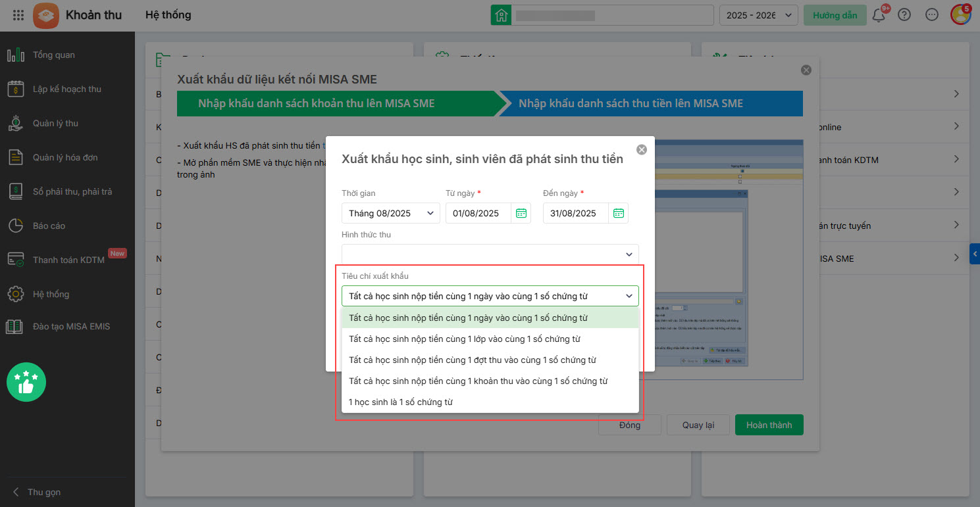980x507 pixels.
Task: Open the notifications bell
Action: (879, 15)
